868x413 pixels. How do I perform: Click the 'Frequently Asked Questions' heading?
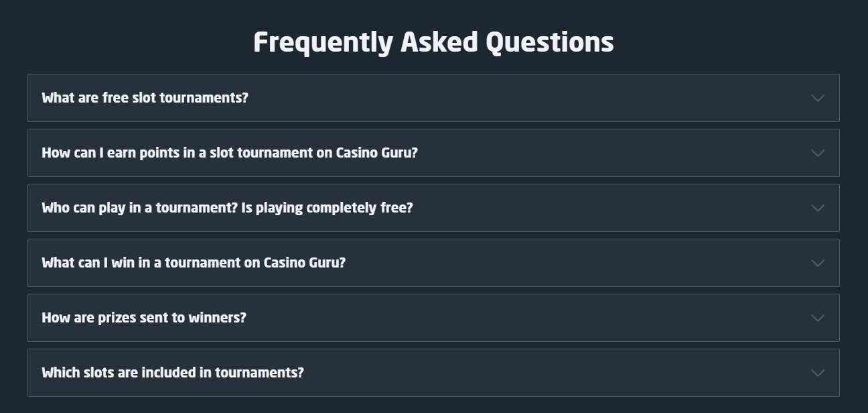click(433, 42)
